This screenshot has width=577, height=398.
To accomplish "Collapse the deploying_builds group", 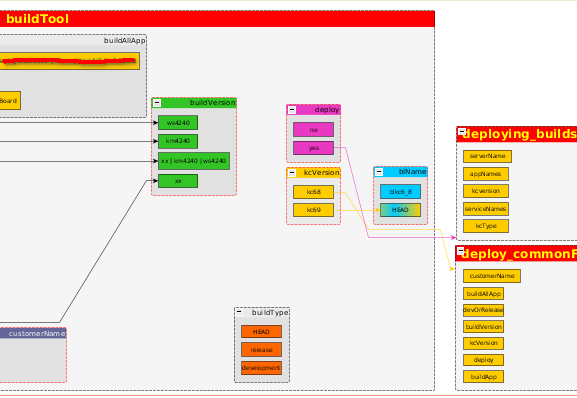I will tap(462, 132).
